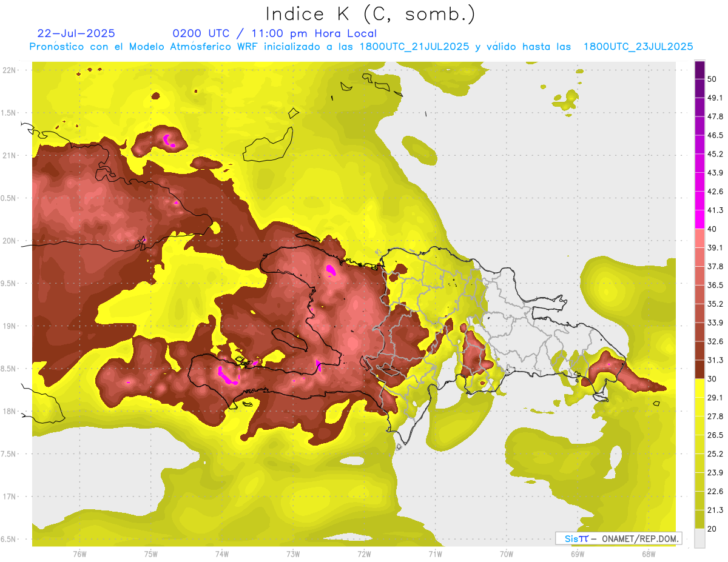Pick the dark brown swatch between 30 and 31.3
This screenshot has width=728, height=562.
(699, 369)
